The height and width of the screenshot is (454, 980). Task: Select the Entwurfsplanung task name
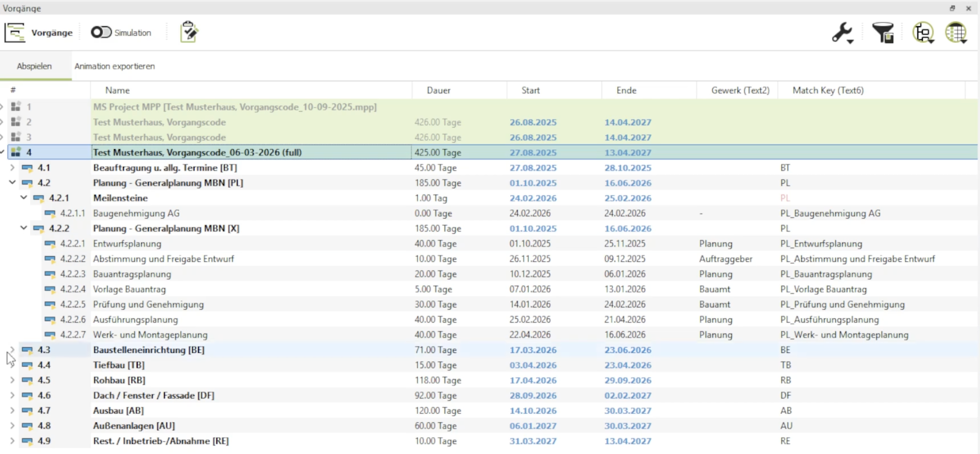127,244
